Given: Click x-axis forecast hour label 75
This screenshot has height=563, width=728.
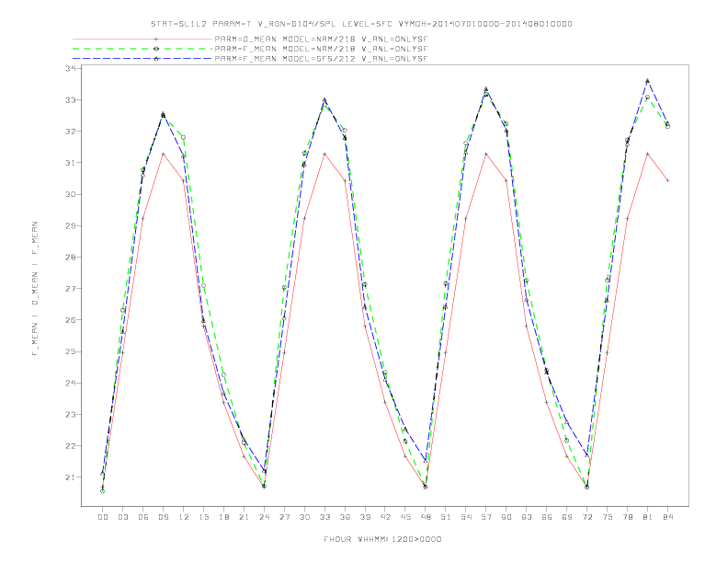Looking at the screenshot, I should (608, 517).
